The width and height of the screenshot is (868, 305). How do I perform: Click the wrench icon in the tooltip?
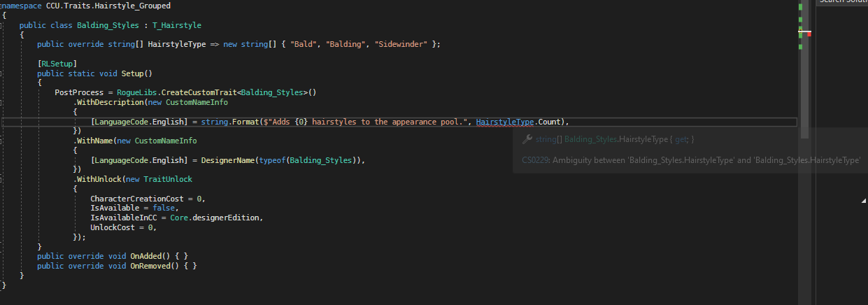click(528, 139)
